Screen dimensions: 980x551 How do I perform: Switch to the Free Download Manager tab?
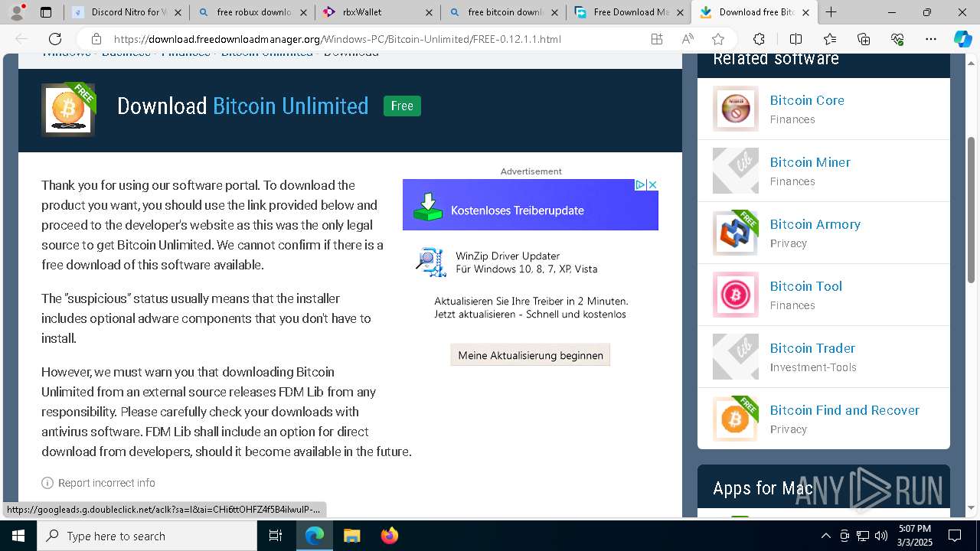[x=629, y=12]
